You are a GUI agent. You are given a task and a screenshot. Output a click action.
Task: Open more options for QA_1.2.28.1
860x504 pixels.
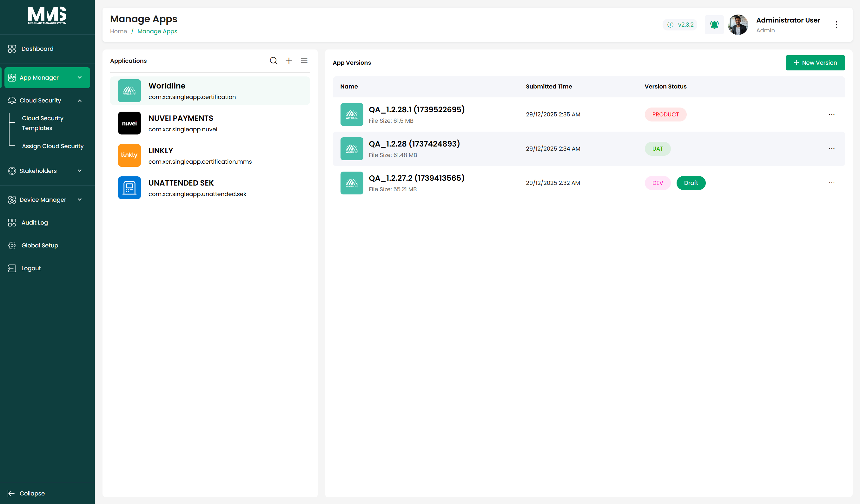[x=831, y=115]
